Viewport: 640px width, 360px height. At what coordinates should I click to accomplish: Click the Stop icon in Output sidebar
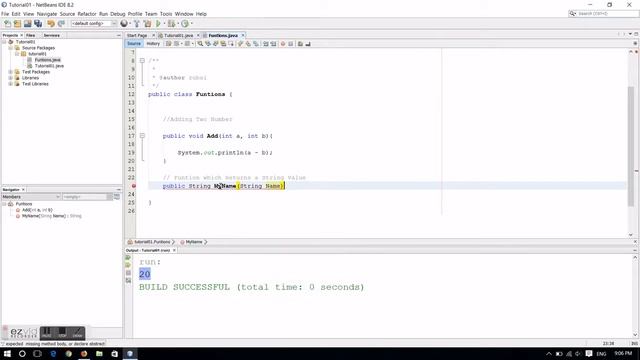click(x=128, y=273)
